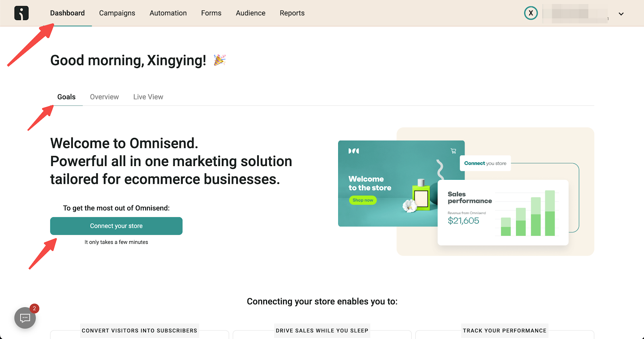Click the party popper emoji
This screenshot has height=339, width=644.
pos(219,60)
